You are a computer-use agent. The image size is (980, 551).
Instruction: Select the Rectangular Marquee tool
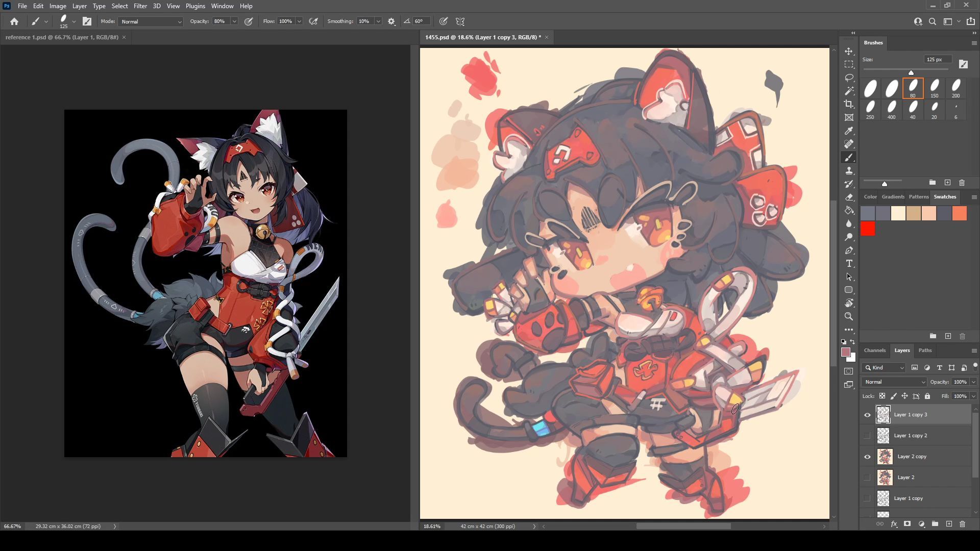(849, 65)
